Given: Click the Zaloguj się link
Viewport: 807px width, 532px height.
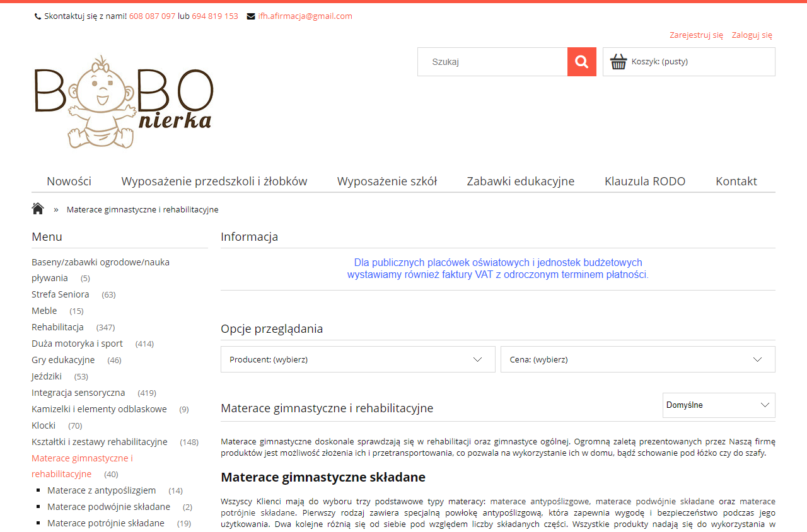Looking at the screenshot, I should click(752, 35).
